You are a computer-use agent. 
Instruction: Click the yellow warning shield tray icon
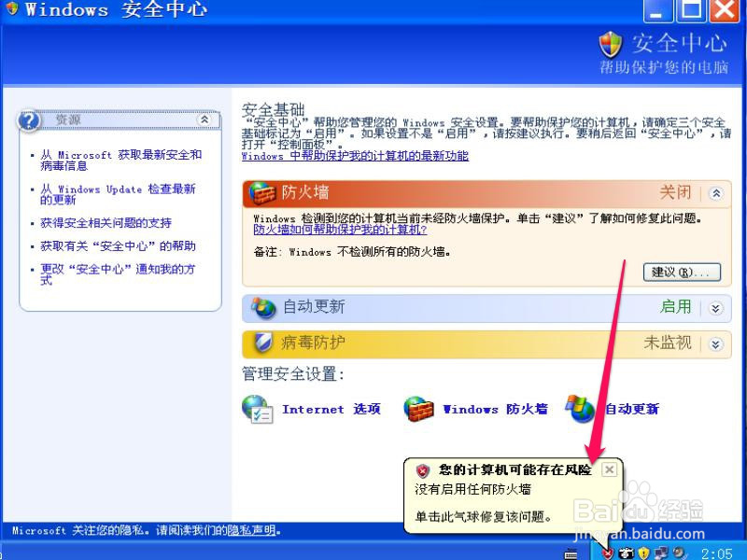coord(643,553)
